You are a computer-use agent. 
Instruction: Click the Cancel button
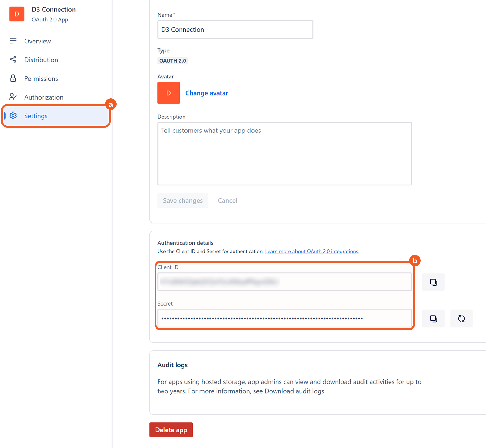tap(227, 200)
